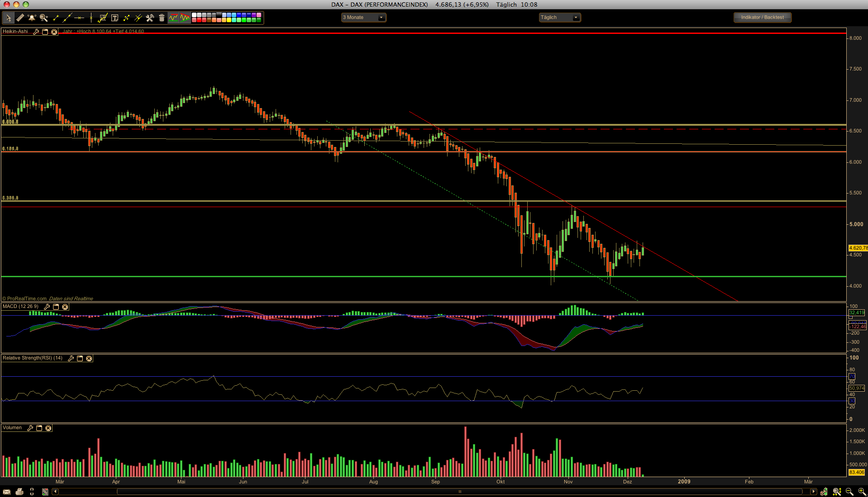The image size is (868, 497).
Task: Select the diagonal arrow drawing tool
Action: pos(126,18)
